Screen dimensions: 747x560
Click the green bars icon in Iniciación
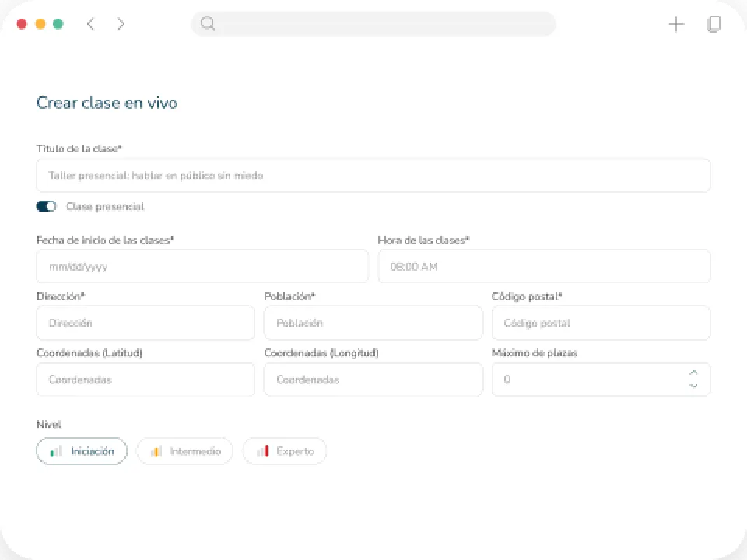point(56,451)
